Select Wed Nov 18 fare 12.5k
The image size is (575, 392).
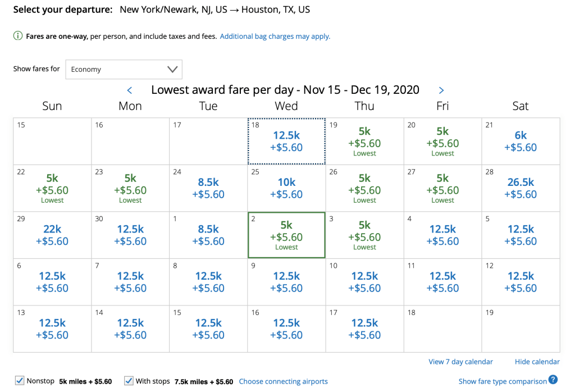point(287,142)
